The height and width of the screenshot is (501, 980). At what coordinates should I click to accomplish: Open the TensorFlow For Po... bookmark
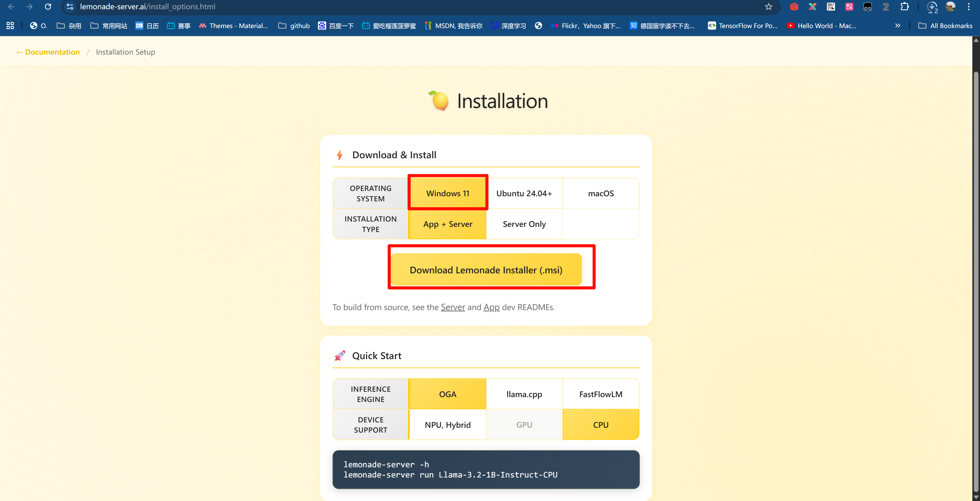(x=743, y=26)
